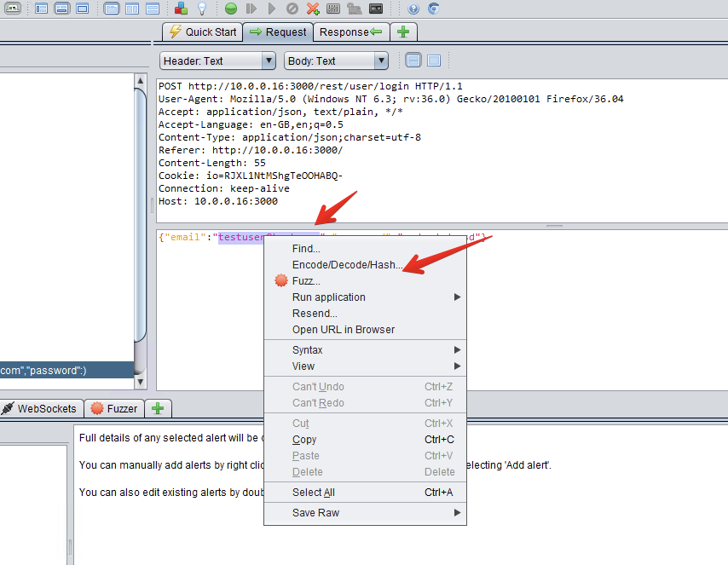Select Encode/Decode/Hash... menu entry
The width and height of the screenshot is (728, 565).
tap(365, 265)
